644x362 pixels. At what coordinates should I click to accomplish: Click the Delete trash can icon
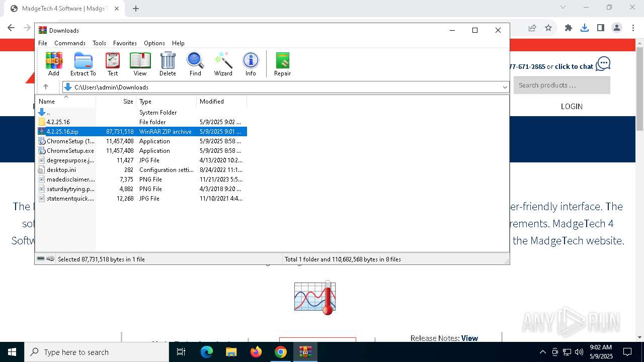[x=168, y=64]
